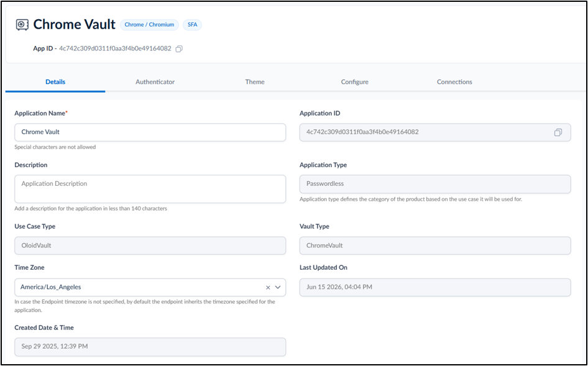Click the header App ID value text
Viewport: 588px width, 366px height.
115,48
